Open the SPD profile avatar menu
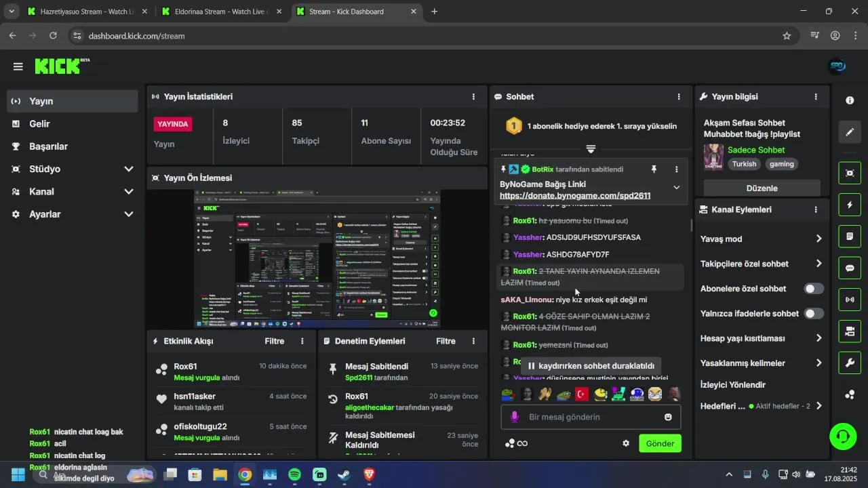 click(x=837, y=66)
